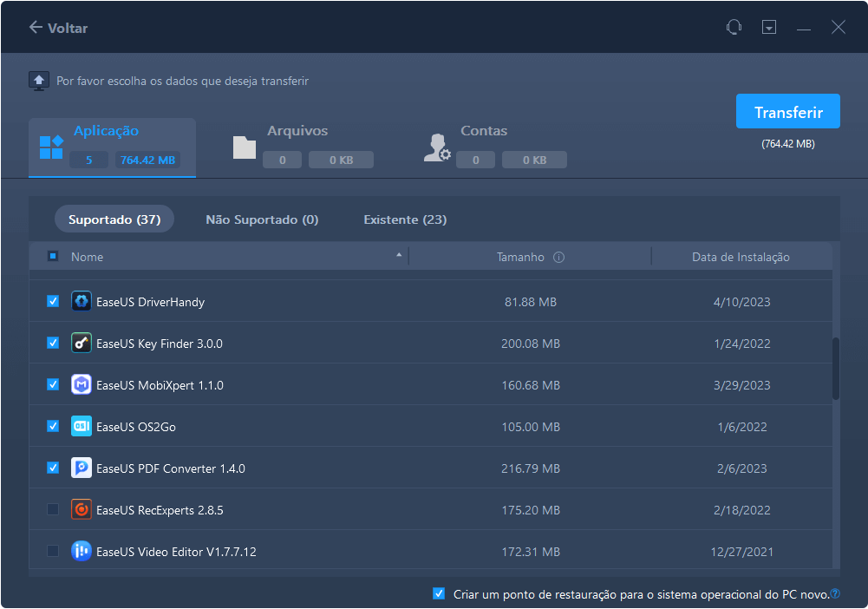
Task: Click the Arquivos folder icon
Action: 245,147
